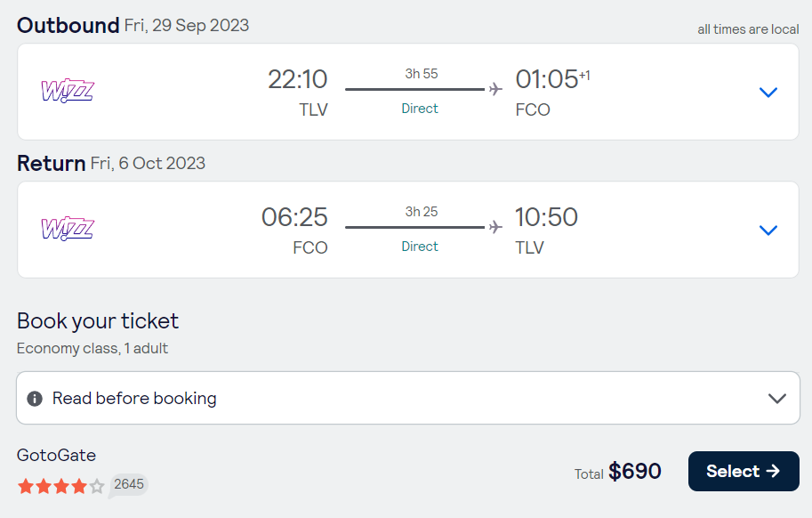This screenshot has width=812, height=518.
Task: Click outbound Direct label
Action: tap(420, 109)
